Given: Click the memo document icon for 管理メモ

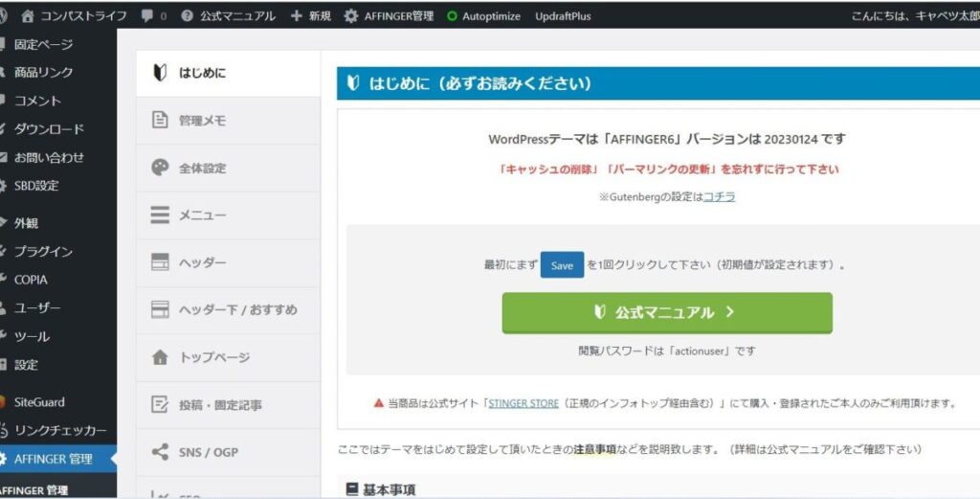Looking at the screenshot, I should click(160, 120).
